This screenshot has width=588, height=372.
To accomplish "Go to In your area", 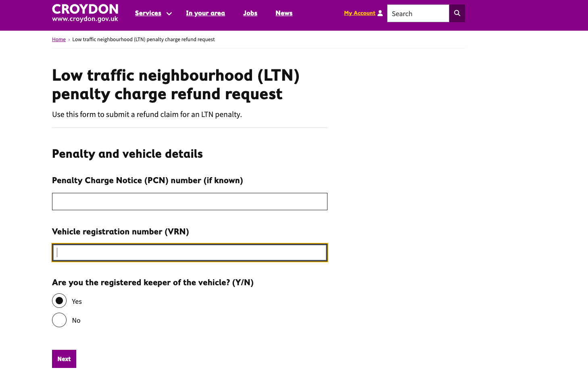I will point(205,13).
